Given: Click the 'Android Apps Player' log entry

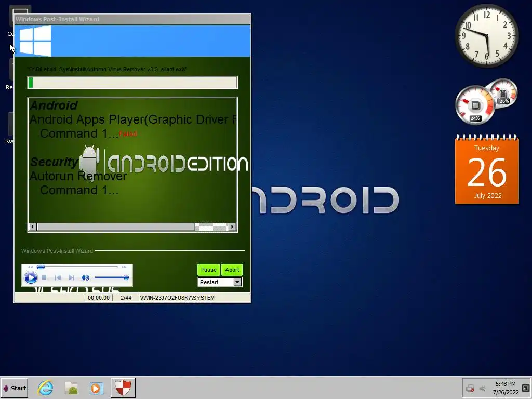Looking at the screenshot, I should pos(133,119).
